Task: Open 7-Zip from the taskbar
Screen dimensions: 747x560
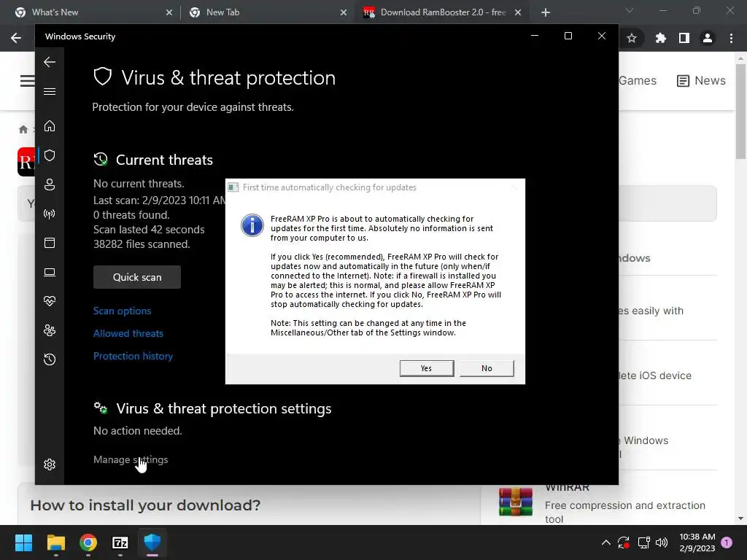Action: pos(120,542)
